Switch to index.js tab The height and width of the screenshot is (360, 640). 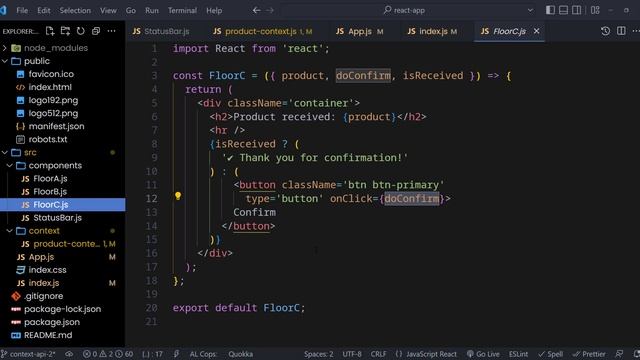(432, 31)
